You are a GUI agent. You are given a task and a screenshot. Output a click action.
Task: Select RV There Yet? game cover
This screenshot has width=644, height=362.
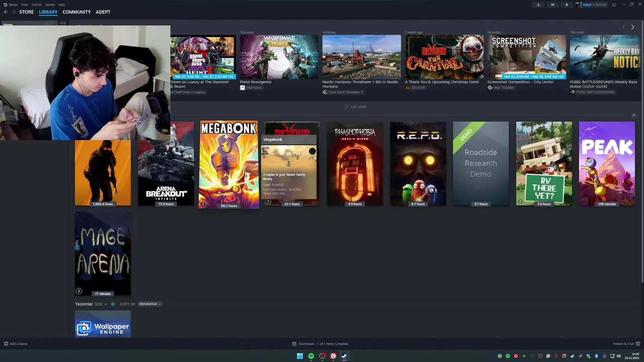pos(544,163)
